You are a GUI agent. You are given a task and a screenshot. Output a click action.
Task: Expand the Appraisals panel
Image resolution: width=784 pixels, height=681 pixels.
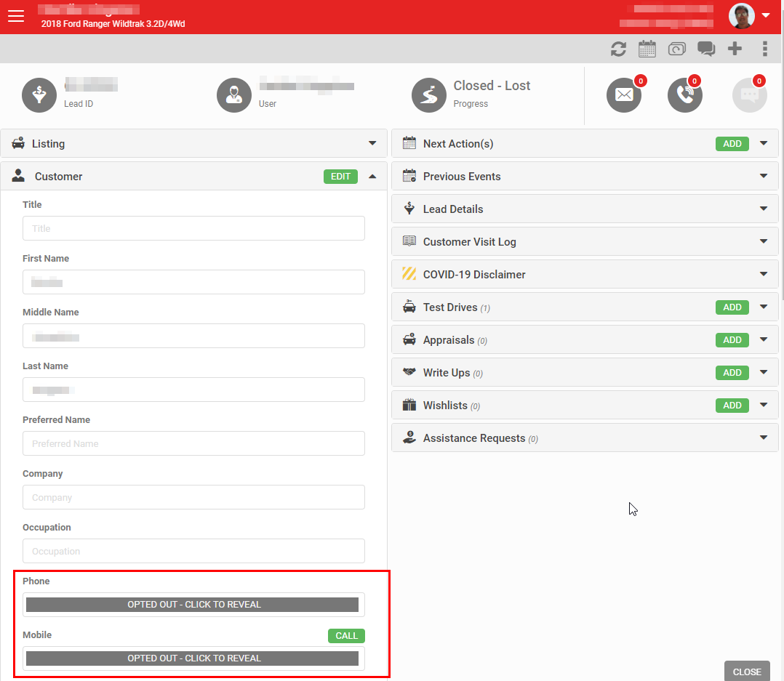point(764,339)
